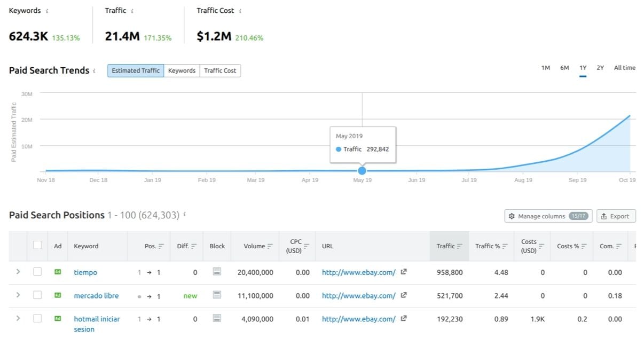Open external link icon in tiempo row
Screen dimensions: 644x339
click(404, 272)
